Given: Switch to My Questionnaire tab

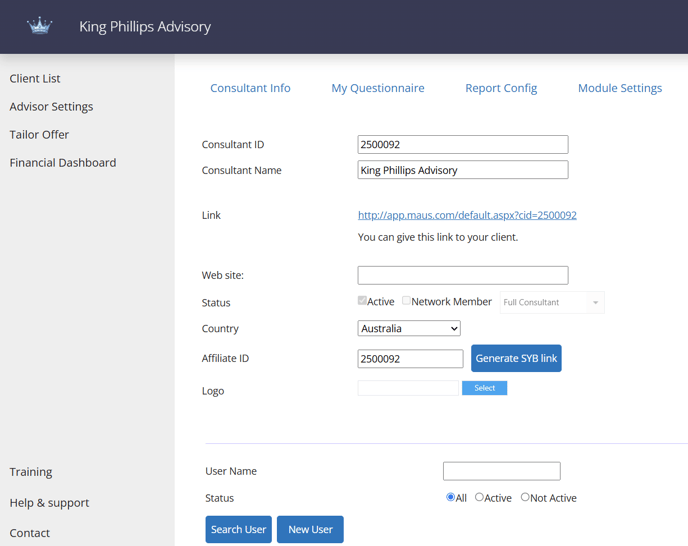Looking at the screenshot, I should 378,88.
